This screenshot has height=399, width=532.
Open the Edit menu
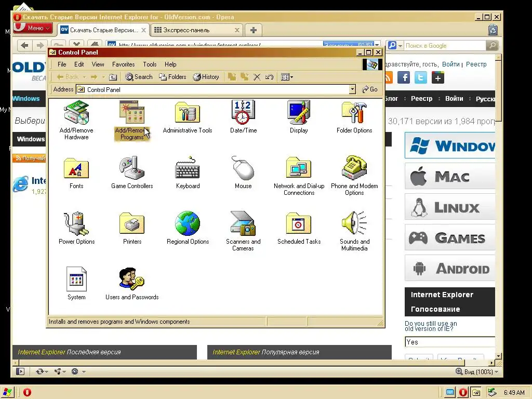coord(79,64)
